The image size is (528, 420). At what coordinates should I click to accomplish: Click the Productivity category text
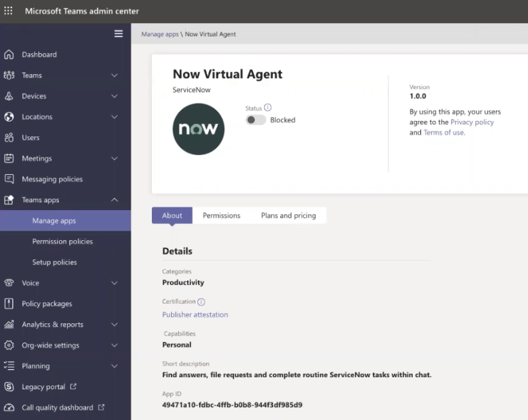(183, 283)
